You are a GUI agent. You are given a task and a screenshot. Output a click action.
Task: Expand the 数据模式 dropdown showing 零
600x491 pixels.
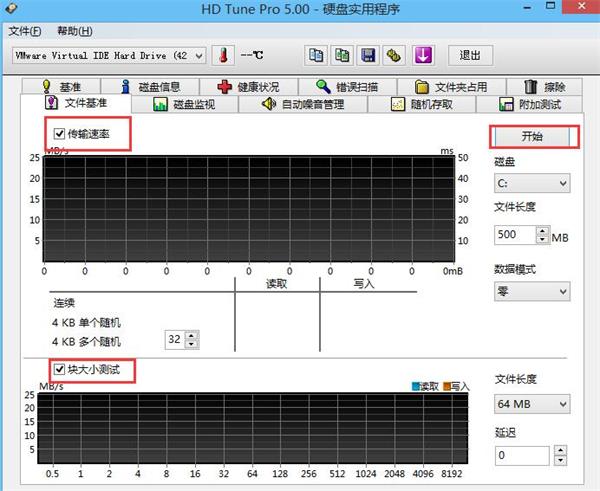point(563,292)
